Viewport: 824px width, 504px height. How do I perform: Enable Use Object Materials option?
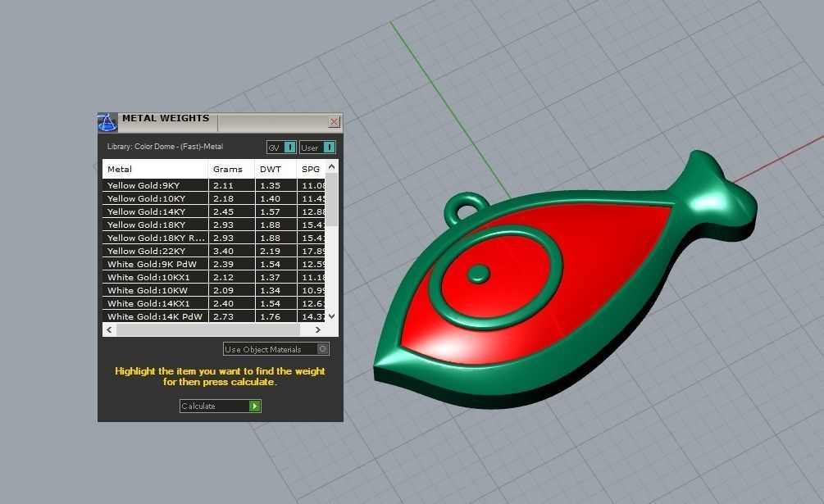coord(275,348)
